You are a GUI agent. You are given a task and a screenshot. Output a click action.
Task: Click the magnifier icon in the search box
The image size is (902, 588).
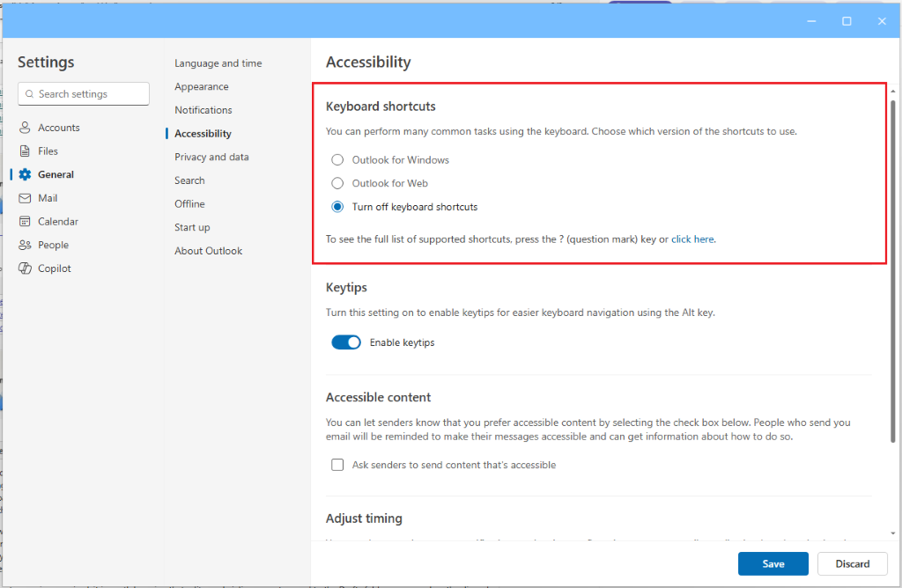(x=29, y=94)
